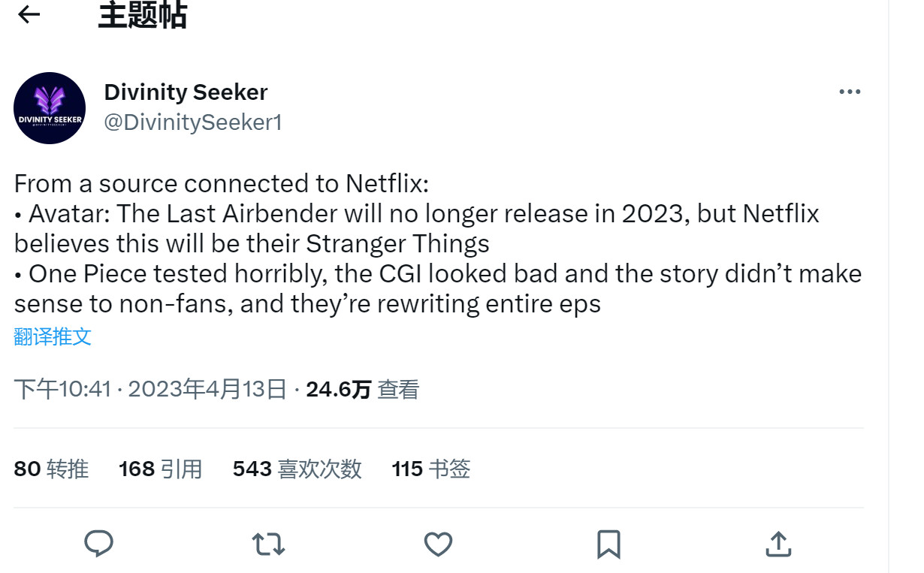Screen dimensions: 924x573
Task: Click the 115 书签 bookmarks count
Action: [430, 469]
